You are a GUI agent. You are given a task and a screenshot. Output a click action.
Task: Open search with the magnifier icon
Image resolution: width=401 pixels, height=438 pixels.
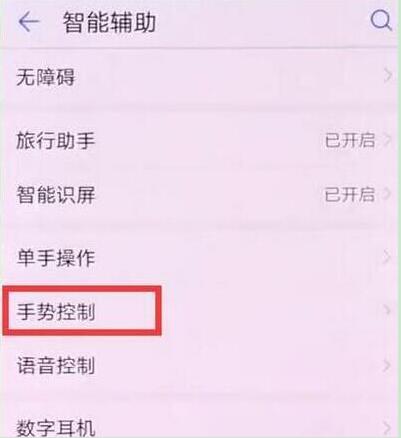point(381,21)
